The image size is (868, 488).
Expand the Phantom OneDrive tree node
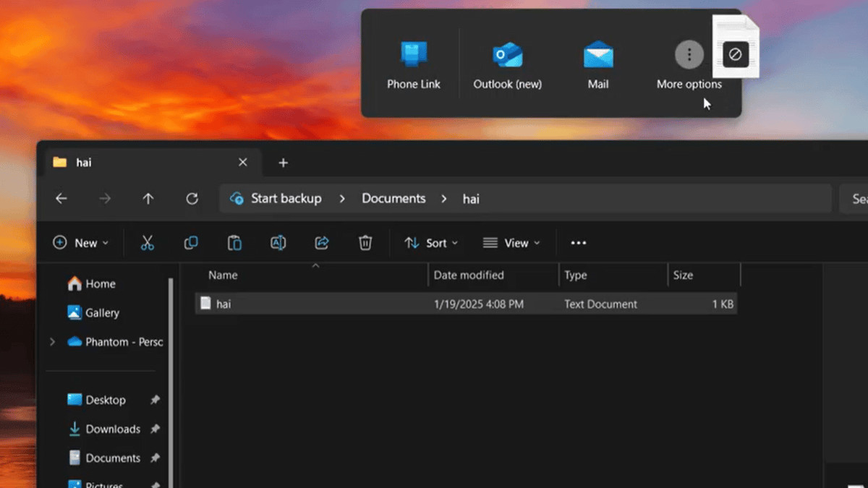click(52, 342)
